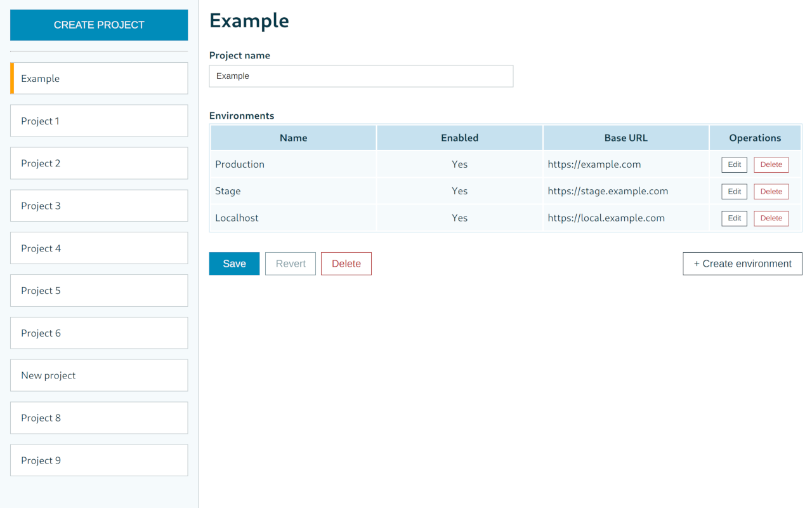Open Project 1 from the project list

coord(99,121)
